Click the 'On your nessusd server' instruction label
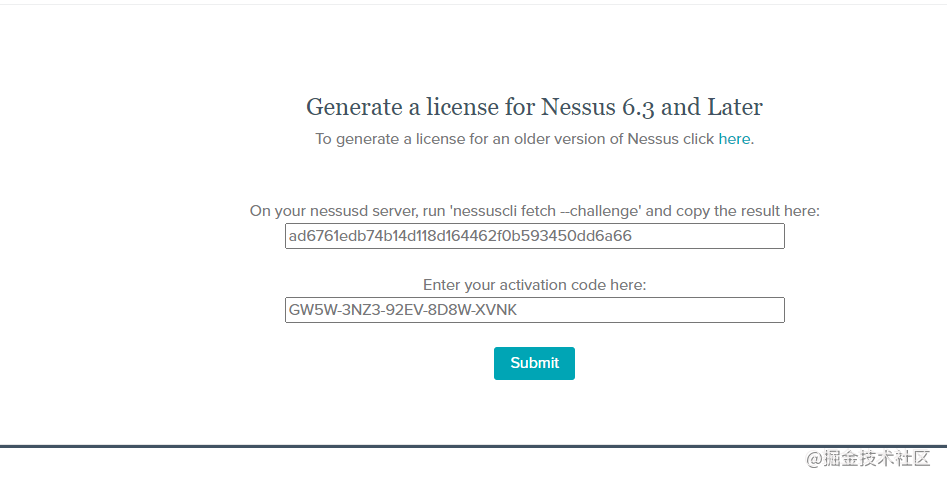947x484 pixels. click(330, 211)
